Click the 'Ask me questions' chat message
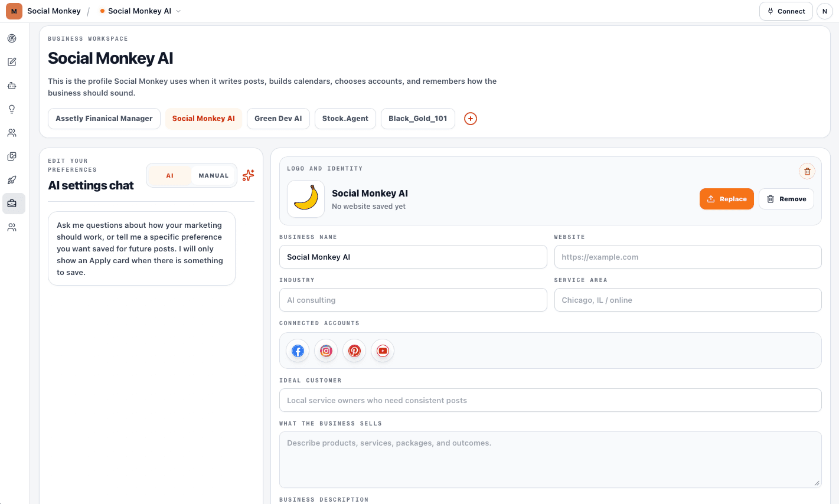The height and width of the screenshot is (504, 839). 142,248
